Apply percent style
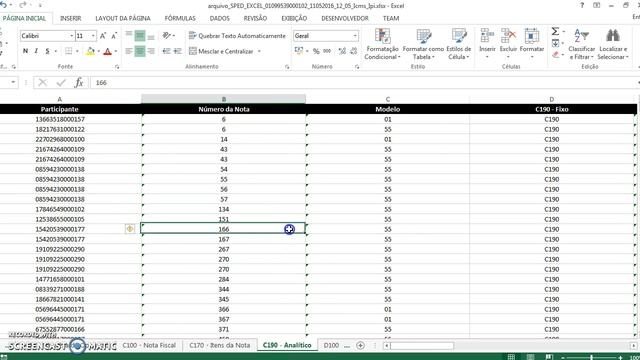640x360 pixels. pyautogui.click(x=316, y=51)
